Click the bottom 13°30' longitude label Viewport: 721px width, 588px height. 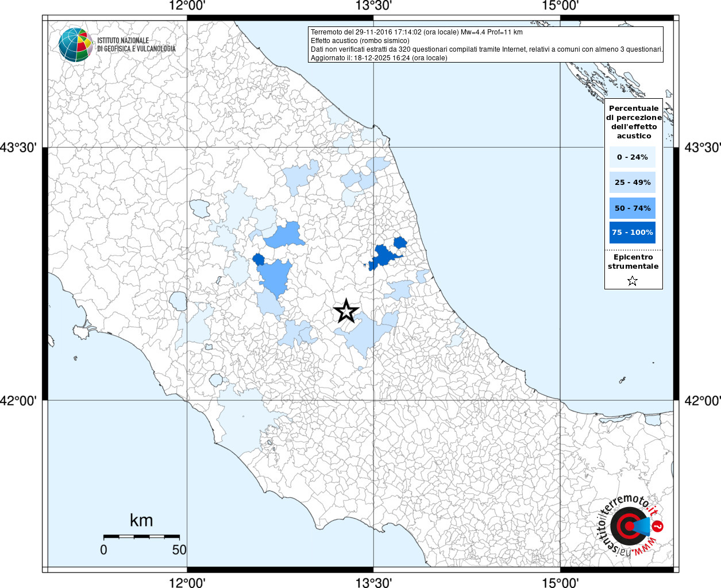[x=373, y=582]
